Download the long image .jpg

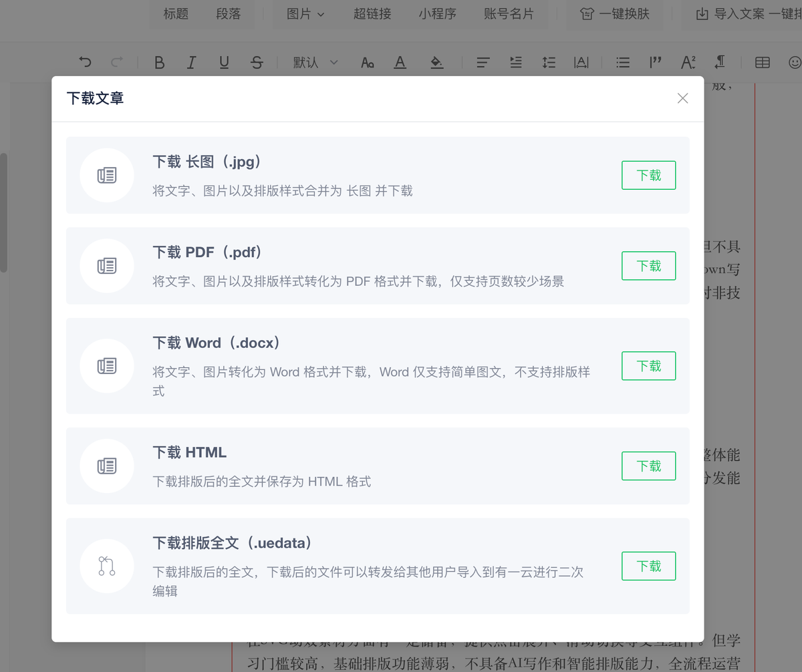[x=648, y=175]
